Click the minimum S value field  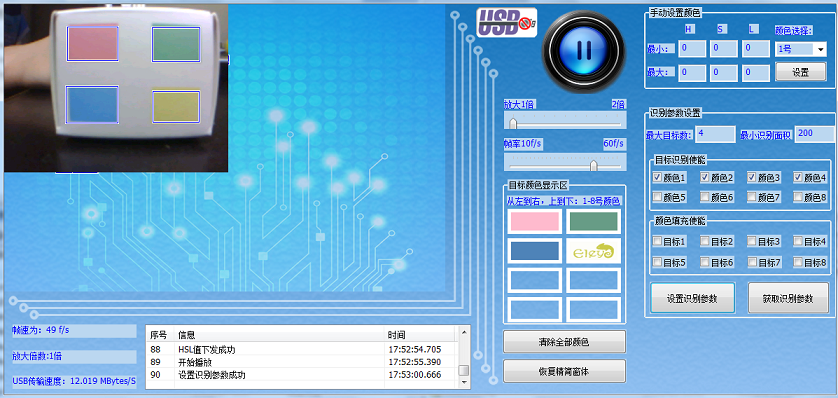[x=724, y=49]
